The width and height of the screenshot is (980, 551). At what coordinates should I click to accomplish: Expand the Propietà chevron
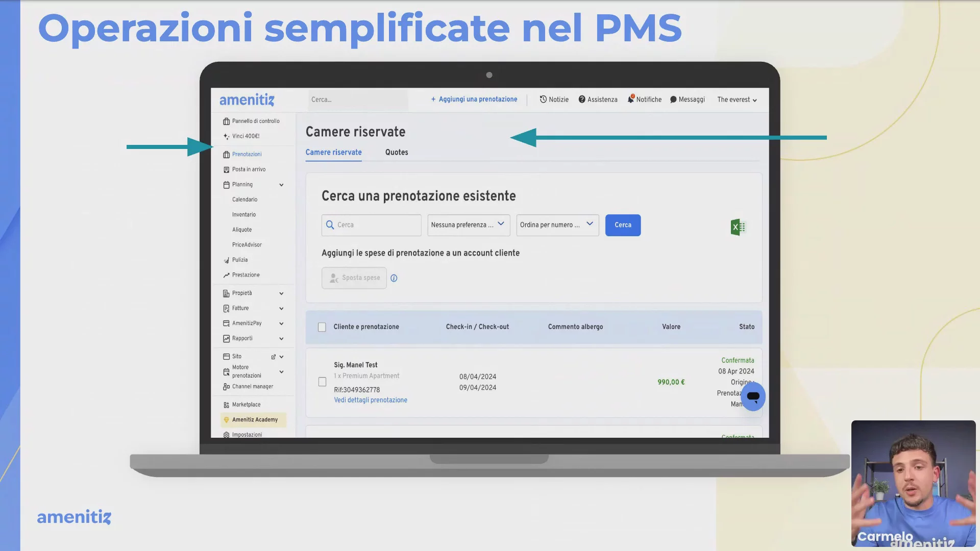click(281, 294)
